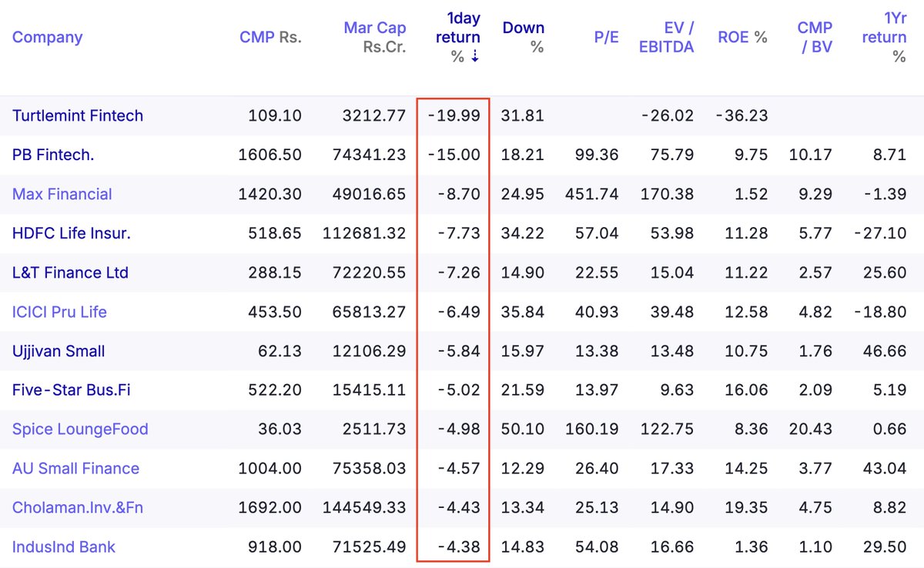This screenshot has height=568, width=924.
Task: Click HDFC Life 1Yr return -27.10
Action: (x=881, y=233)
